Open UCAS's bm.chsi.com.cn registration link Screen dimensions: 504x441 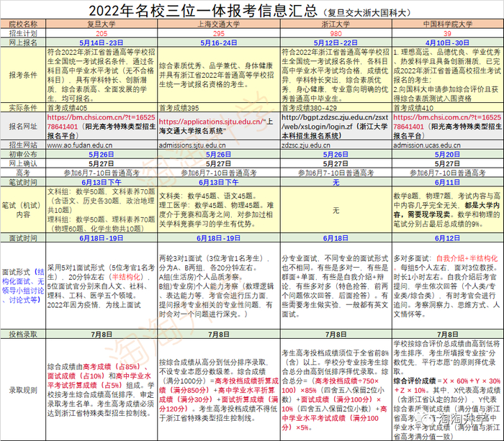pos(447,122)
